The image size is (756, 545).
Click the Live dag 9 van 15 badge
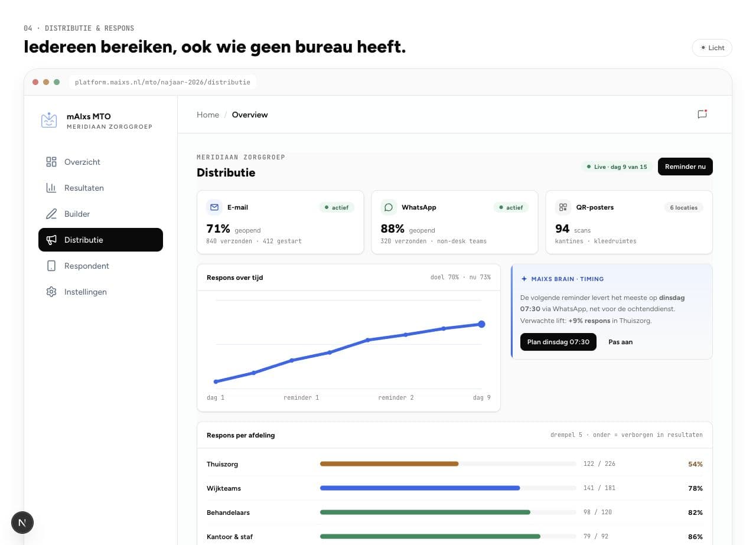coord(616,167)
